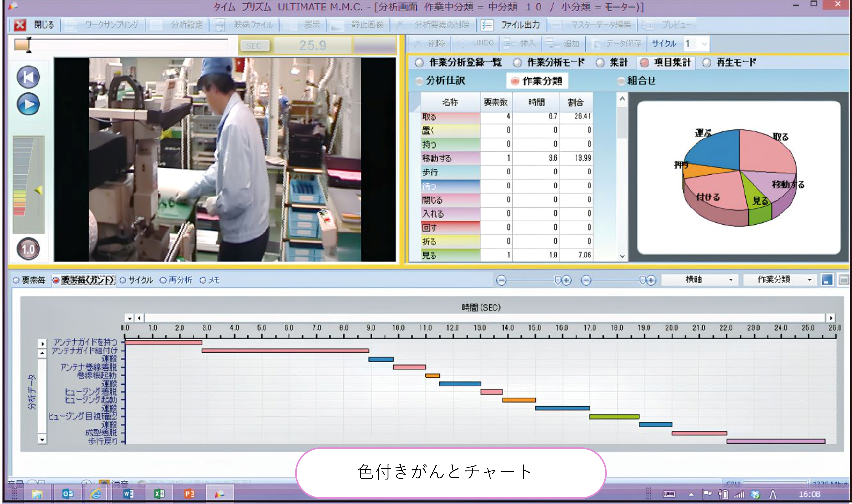Click the ヒュージング目視確認 green Gantt bar
This screenshot has width=852, height=504.
pyautogui.click(x=614, y=417)
